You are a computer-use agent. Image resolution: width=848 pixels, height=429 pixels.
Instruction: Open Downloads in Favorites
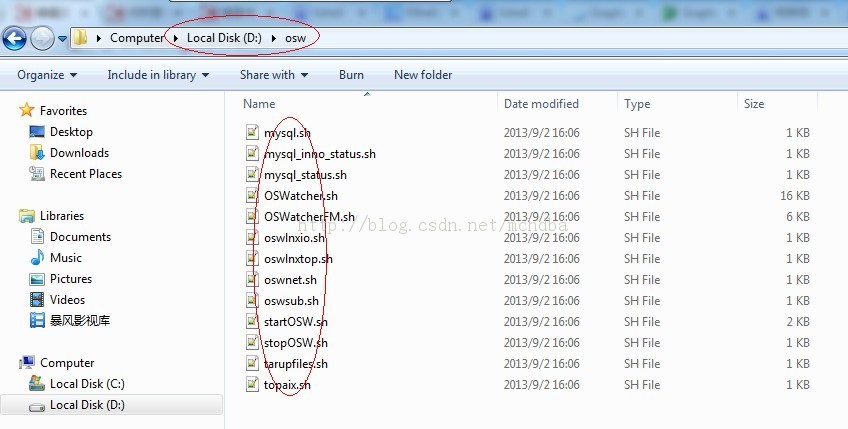[79, 153]
